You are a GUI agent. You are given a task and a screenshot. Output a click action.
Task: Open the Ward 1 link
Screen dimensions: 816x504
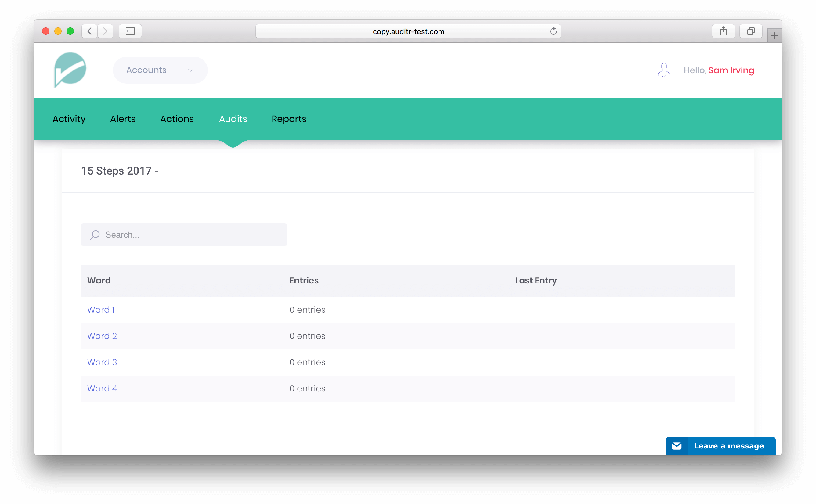tap(101, 310)
